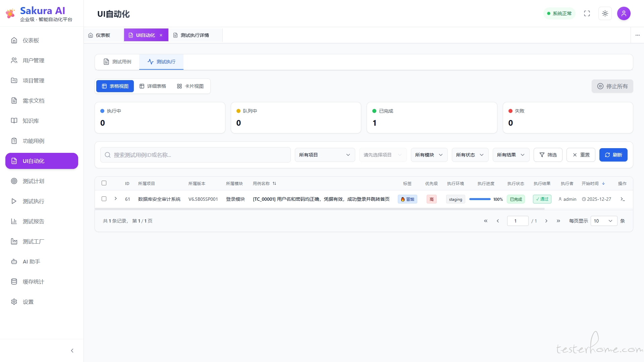Go to last page double-arrow

point(558,221)
